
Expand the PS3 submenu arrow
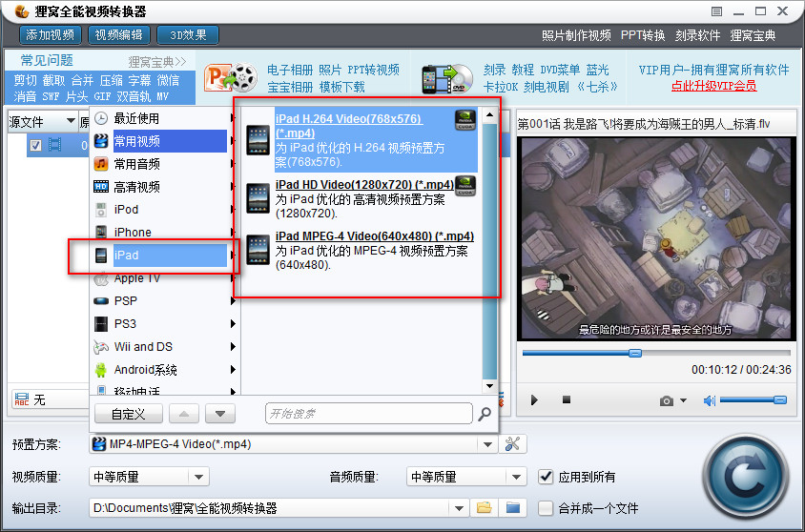pyautogui.click(x=233, y=324)
